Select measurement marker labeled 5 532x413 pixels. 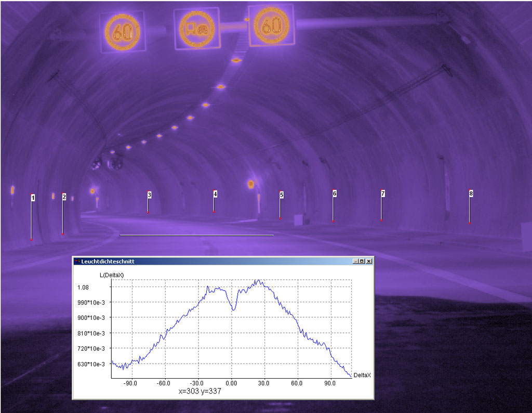[282, 195]
